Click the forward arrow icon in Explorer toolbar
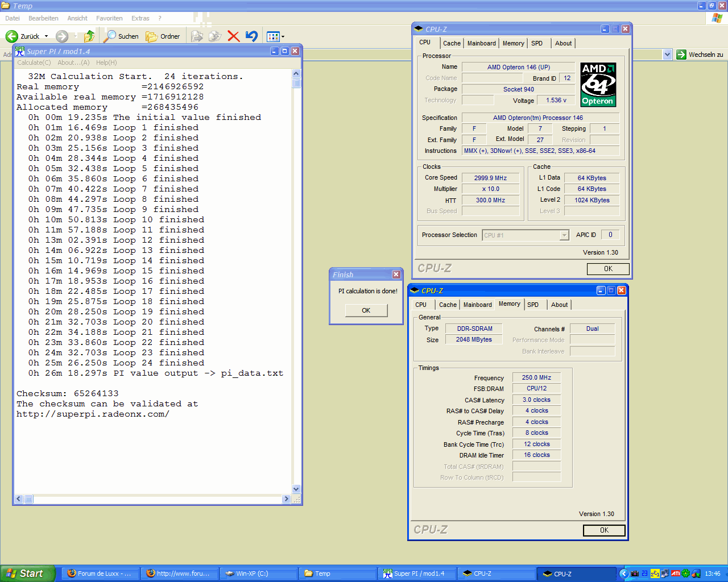 62,36
